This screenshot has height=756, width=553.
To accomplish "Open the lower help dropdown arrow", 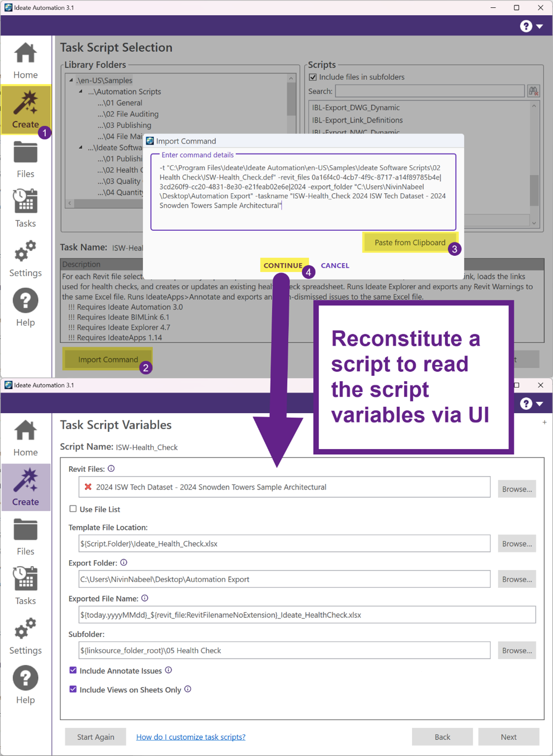I will 540,404.
